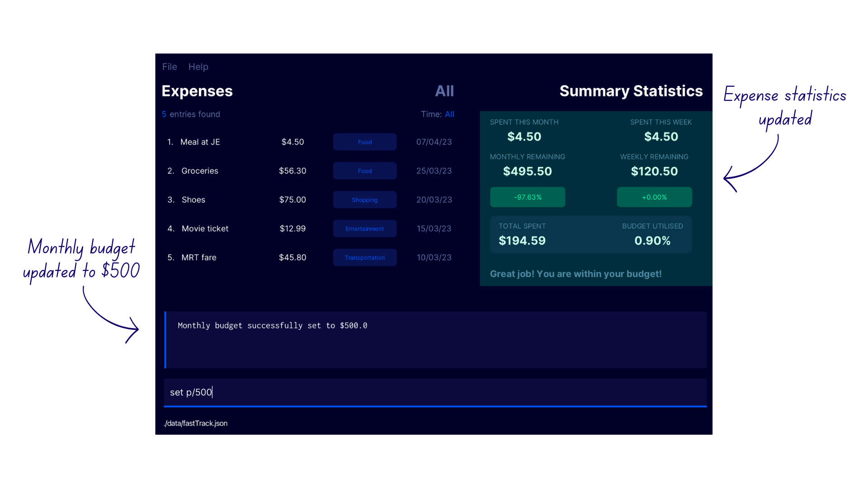Click the within your budget message
The height and width of the screenshot is (488, 868).
click(x=576, y=274)
